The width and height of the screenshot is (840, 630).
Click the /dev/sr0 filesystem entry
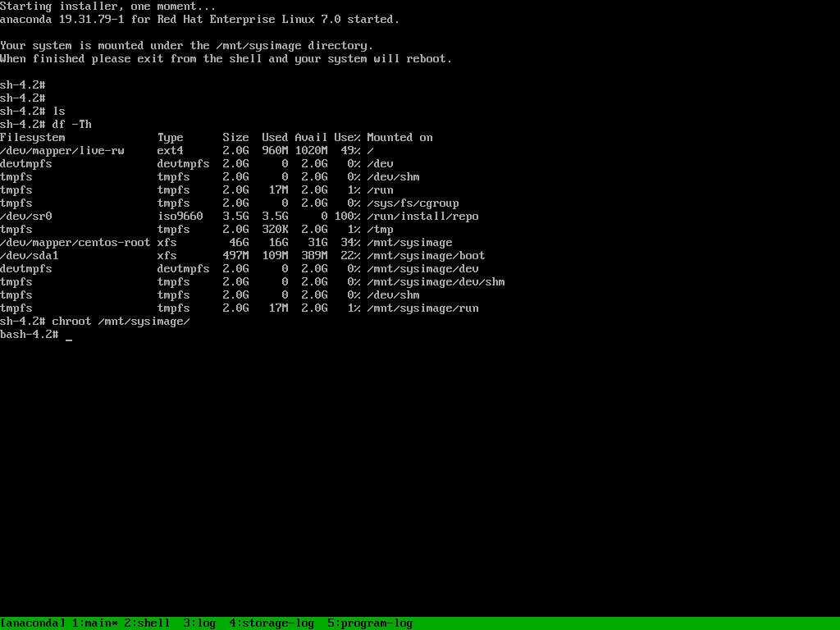click(26, 217)
